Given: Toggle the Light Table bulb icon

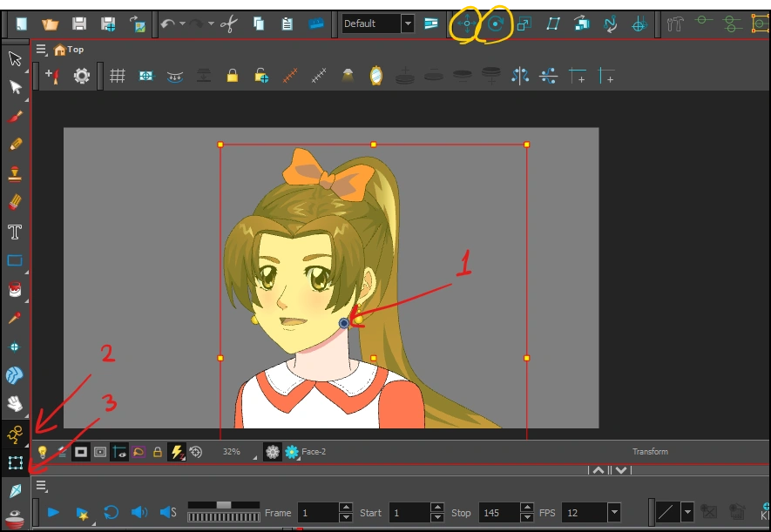Looking at the screenshot, I should (42, 452).
